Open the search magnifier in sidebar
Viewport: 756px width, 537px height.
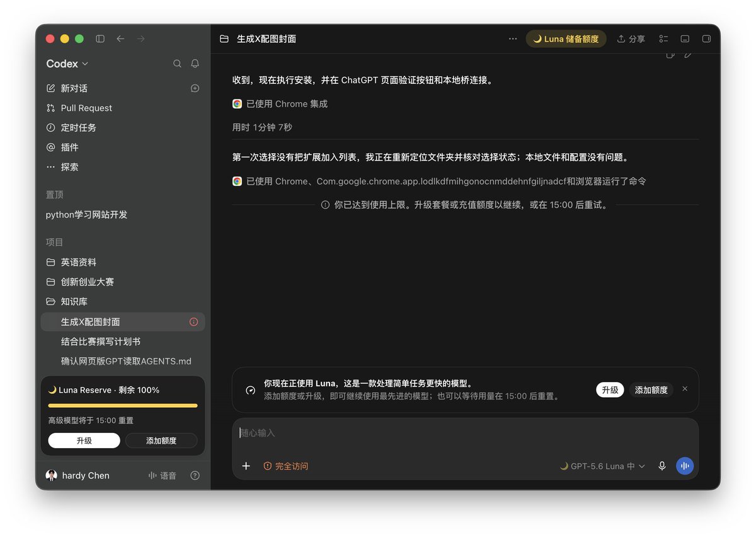pos(177,64)
